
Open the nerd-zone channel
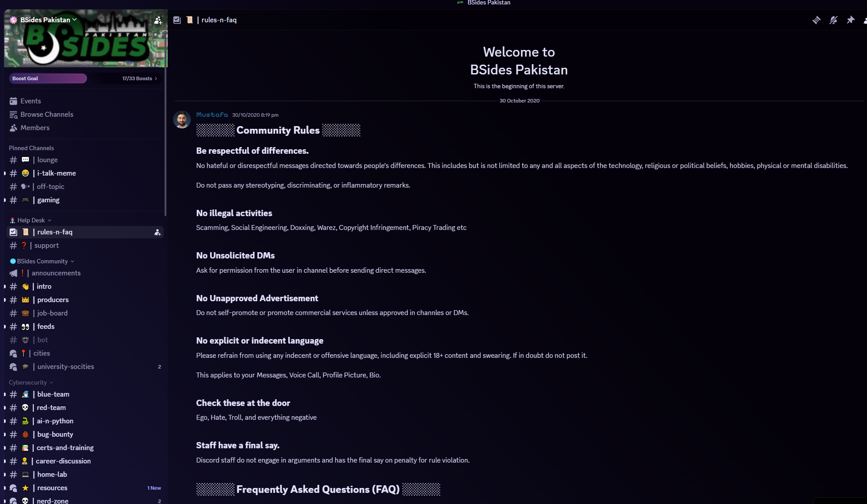click(84, 500)
